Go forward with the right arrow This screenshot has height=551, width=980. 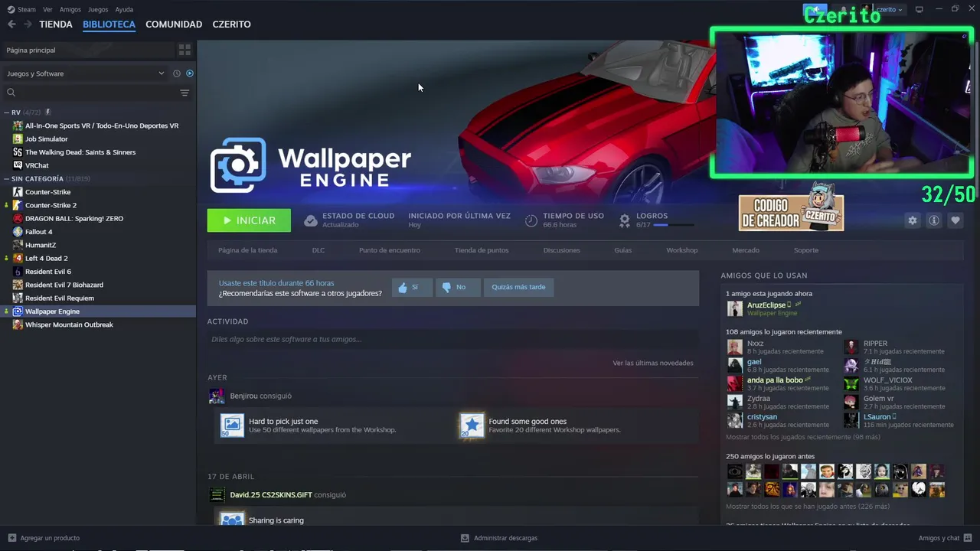point(28,24)
